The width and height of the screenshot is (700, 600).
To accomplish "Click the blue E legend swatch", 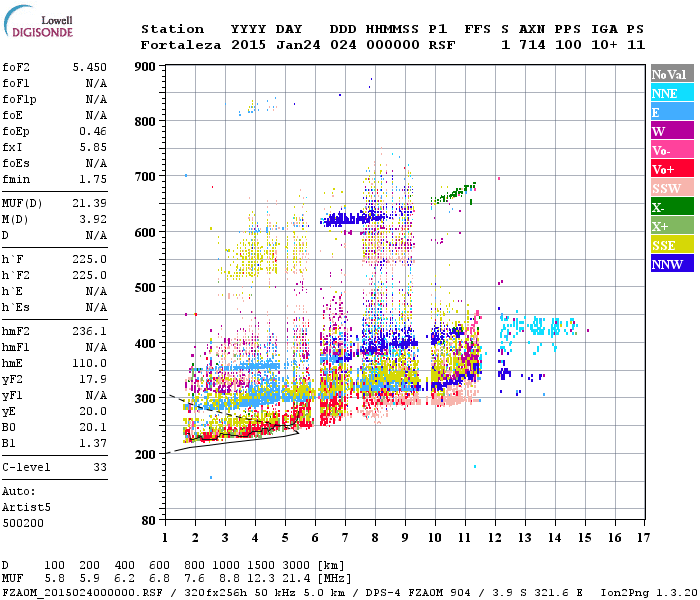I will coord(672,112).
